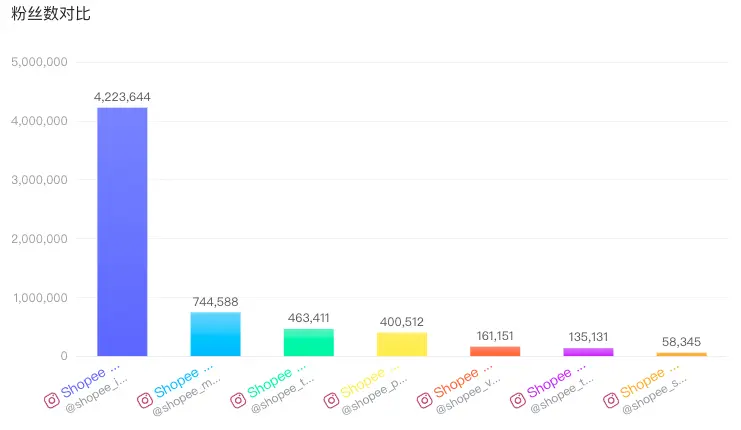Select the small orange 58,345 bar
741x430 pixels.
click(x=682, y=354)
